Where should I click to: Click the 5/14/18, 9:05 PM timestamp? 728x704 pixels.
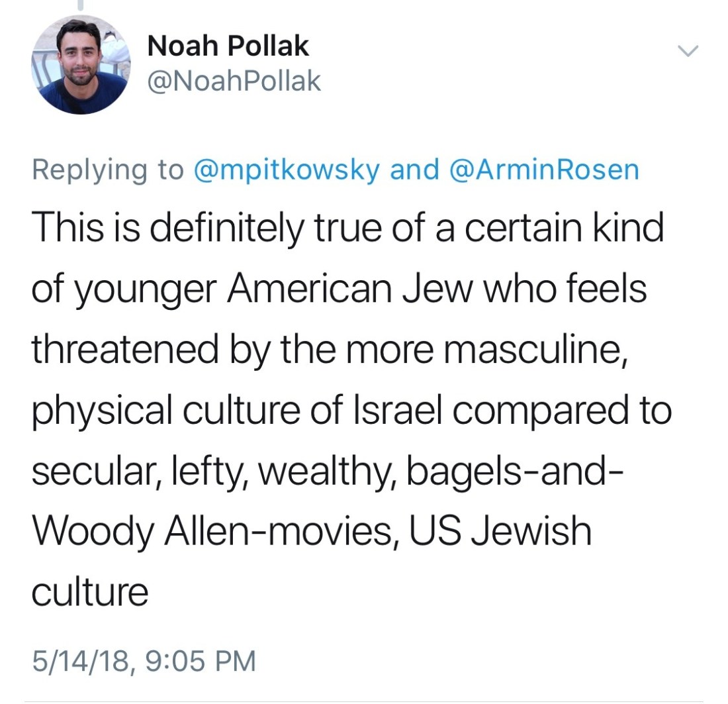point(143,662)
